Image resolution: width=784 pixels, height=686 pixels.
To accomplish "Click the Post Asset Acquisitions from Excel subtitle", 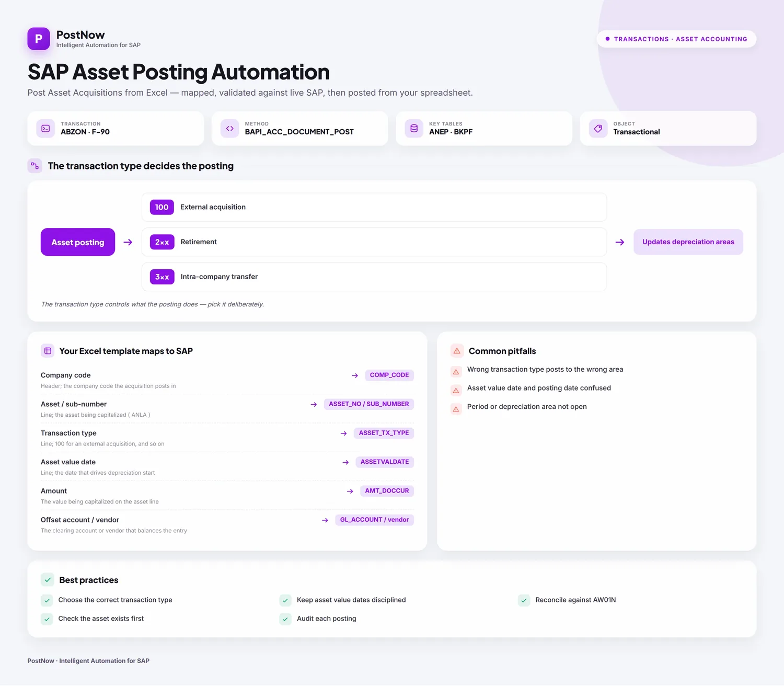I will pyautogui.click(x=250, y=93).
